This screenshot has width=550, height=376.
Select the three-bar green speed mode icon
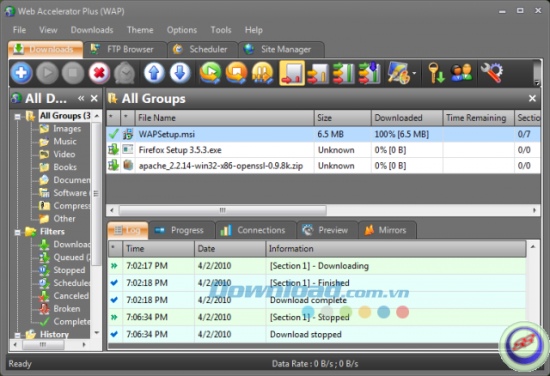point(343,73)
